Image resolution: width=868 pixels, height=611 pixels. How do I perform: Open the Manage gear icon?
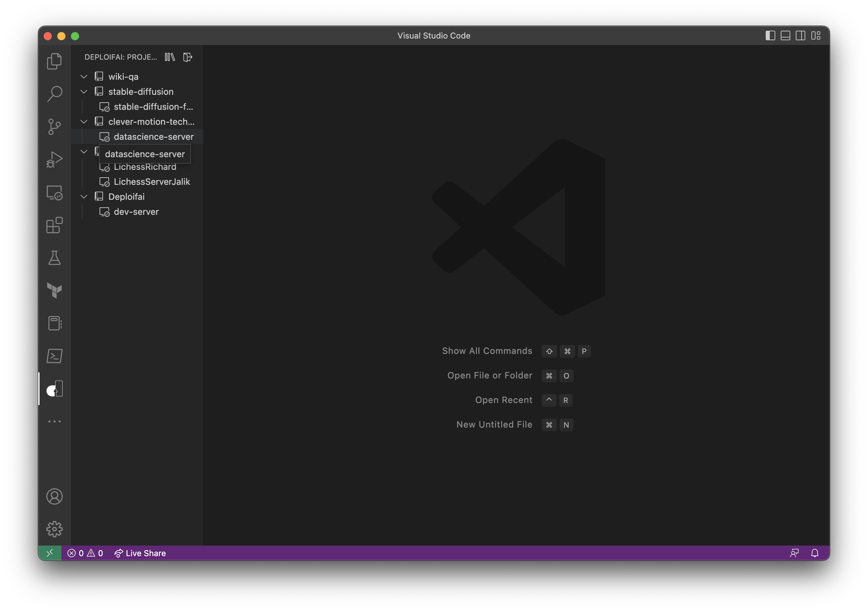pos(55,529)
